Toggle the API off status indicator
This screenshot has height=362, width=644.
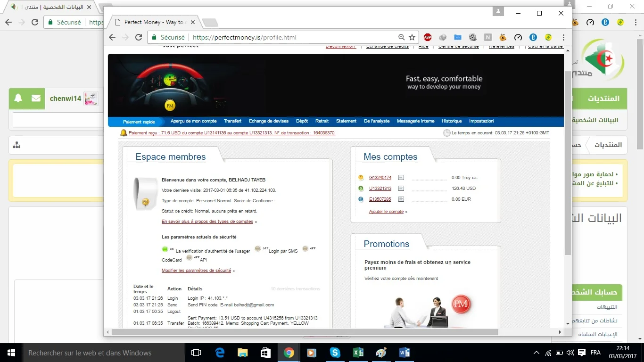pyautogui.click(x=190, y=258)
